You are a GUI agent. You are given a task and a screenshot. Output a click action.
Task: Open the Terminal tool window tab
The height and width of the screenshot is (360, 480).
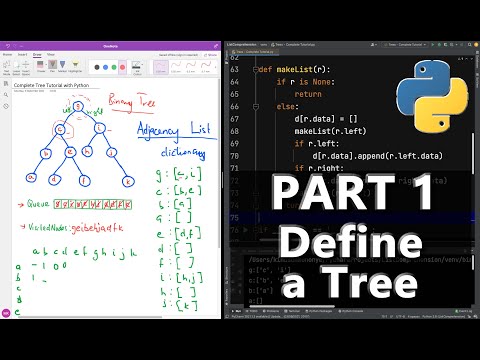click(x=292, y=311)
